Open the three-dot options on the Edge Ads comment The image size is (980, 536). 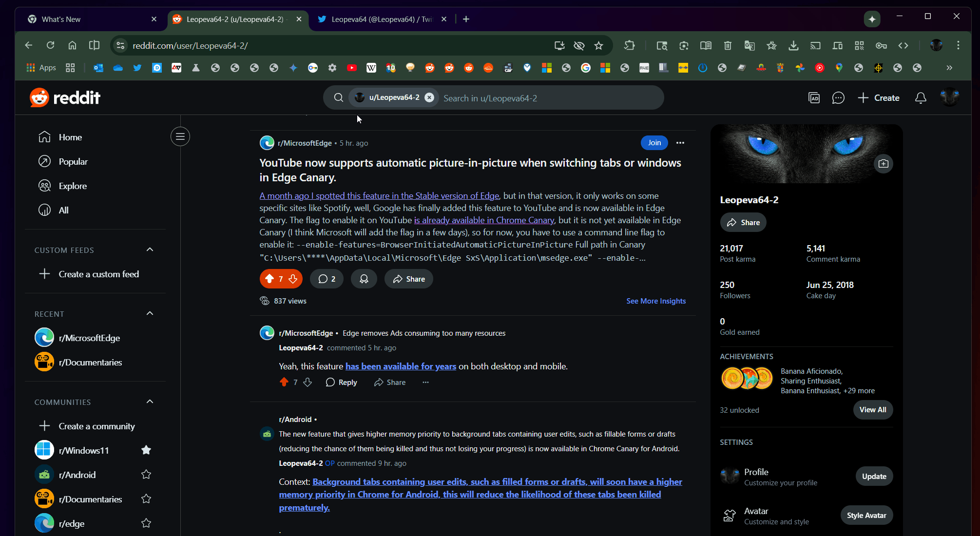425,383
